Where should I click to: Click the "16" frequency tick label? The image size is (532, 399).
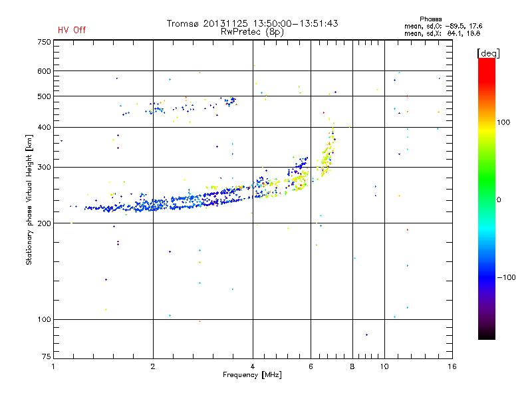pyautogui.click(x=452, y=366)
